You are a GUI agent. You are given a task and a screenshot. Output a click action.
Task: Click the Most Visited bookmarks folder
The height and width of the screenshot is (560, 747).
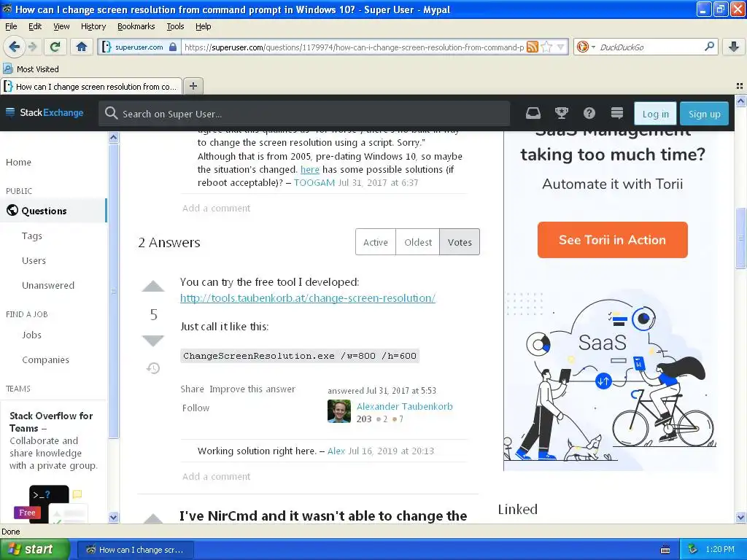point(31,69)
